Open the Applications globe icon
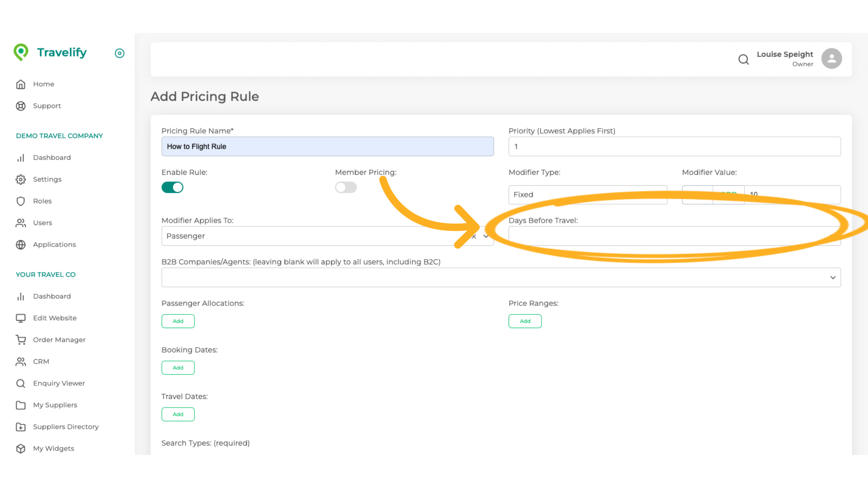 pyautogui.click(x=21, y=244)
